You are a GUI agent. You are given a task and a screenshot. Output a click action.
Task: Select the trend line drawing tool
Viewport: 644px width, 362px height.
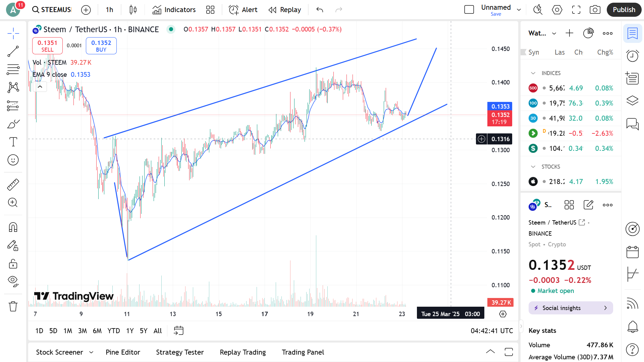(x=13, y=52)
